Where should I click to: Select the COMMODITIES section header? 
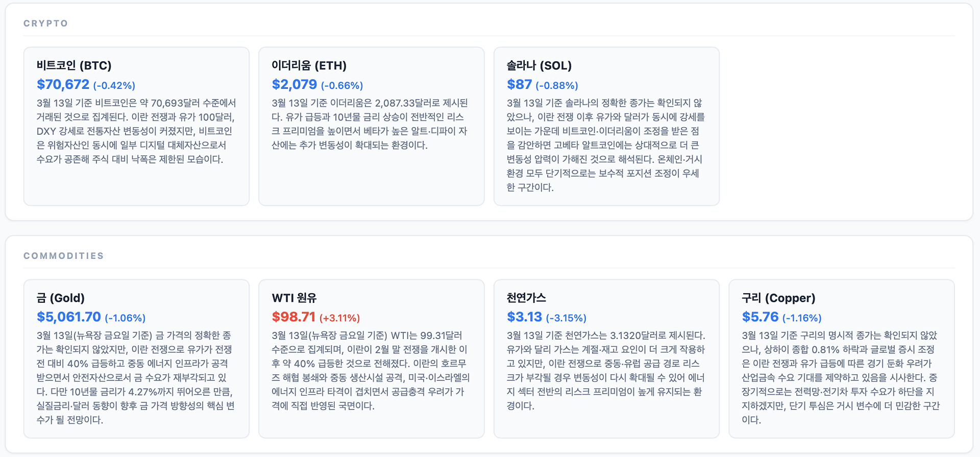[x=64, y=256]
